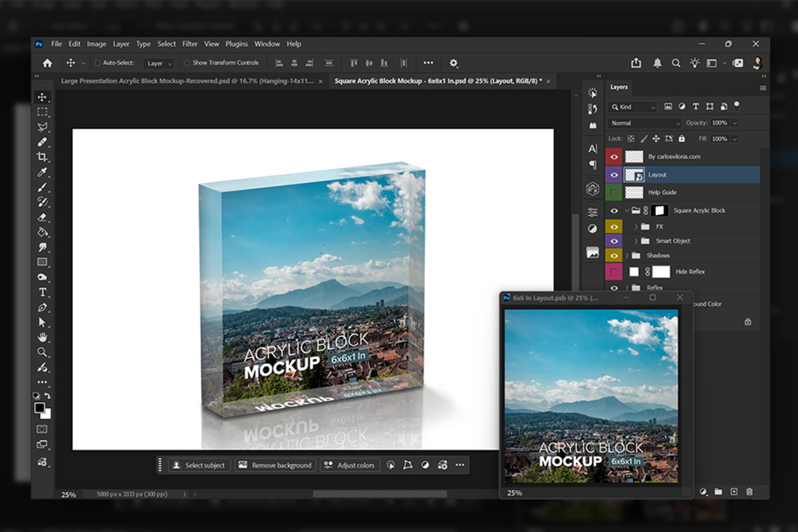Click the search magnifier in top bar
Screen dimensions: 798x532
tap(676, 63)
